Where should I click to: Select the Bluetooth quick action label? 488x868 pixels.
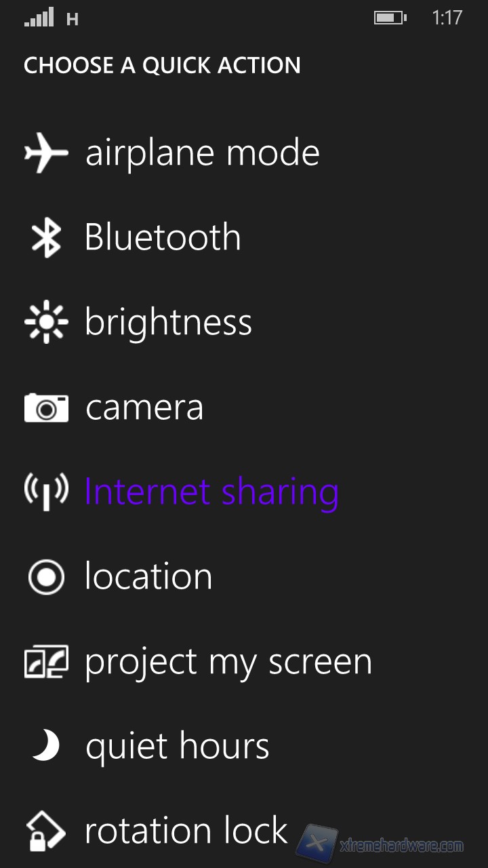coord(163,237)
